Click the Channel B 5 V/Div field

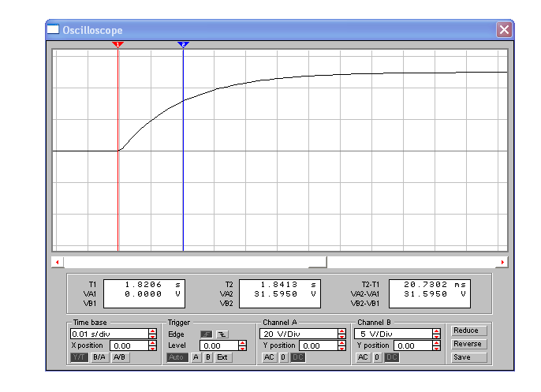point(394,334)
